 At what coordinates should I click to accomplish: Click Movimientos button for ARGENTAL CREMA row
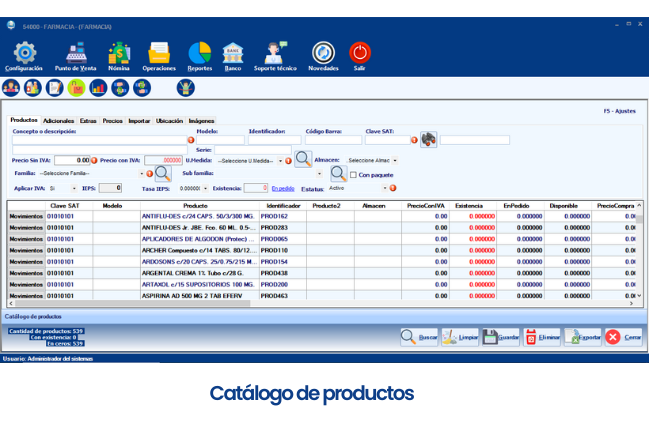26,273
